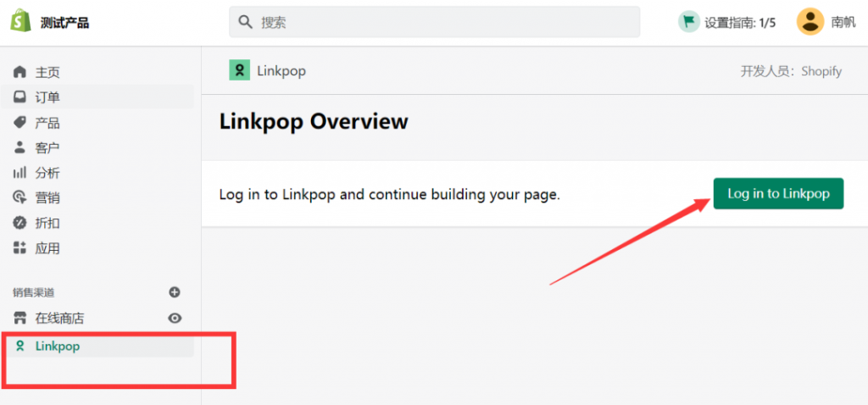The height and width of the screenshot is (405, 868).
Task: Open the 测试产品 store name
Action: [x=64, y=23]
